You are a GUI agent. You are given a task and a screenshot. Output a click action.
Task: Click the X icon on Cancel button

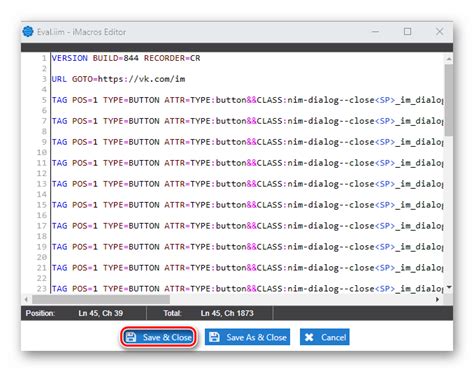(x=309, y=337)
